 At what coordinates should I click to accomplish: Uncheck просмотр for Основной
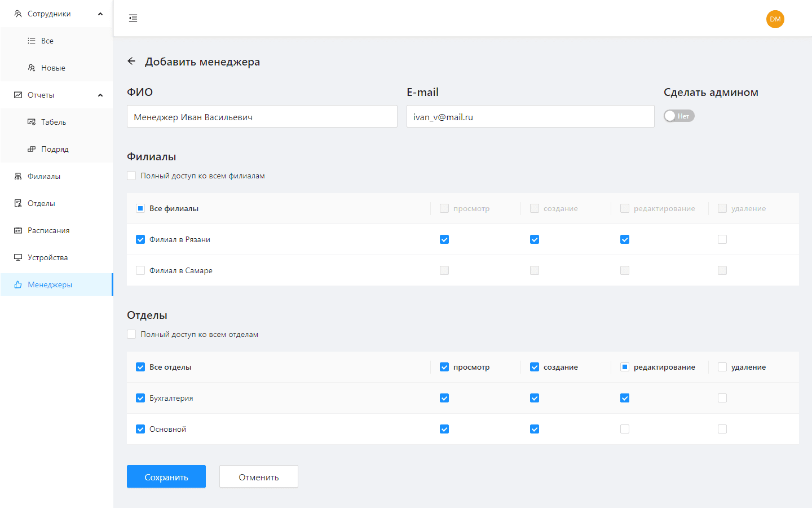coord(444,429)
